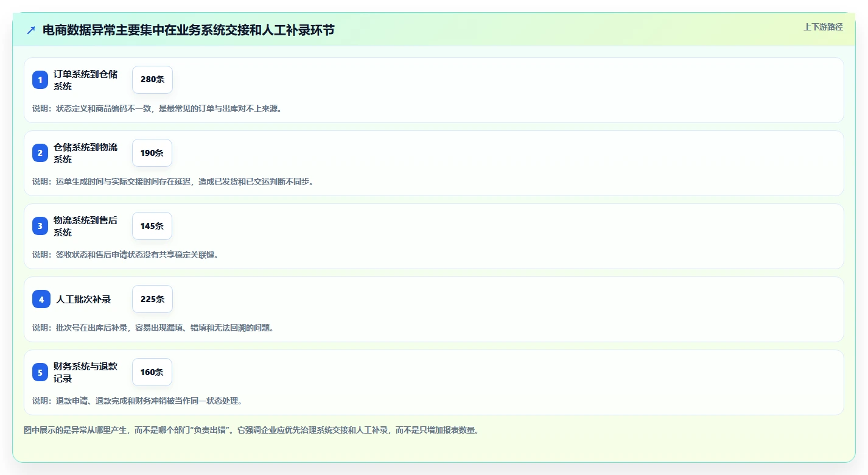The width and height of the screenshot is (868, 475).
Task: Click the note about 签收状态和售后申请状态
Action: 125,255
